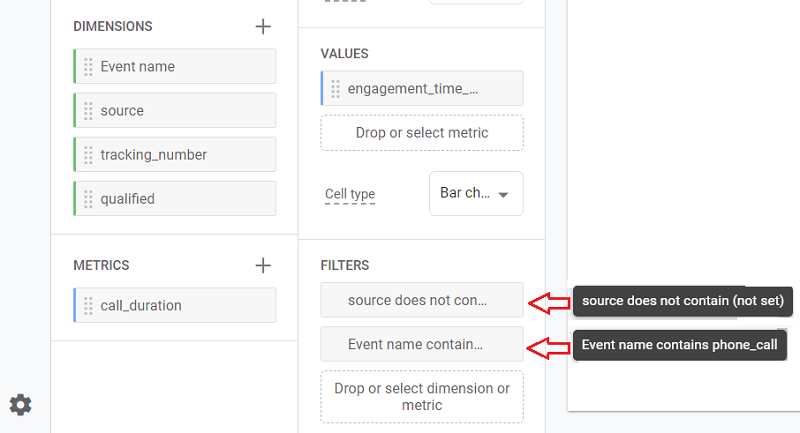Open the Cell type Bar chart dropdown
800x433 pixels.
pos(475,194)
